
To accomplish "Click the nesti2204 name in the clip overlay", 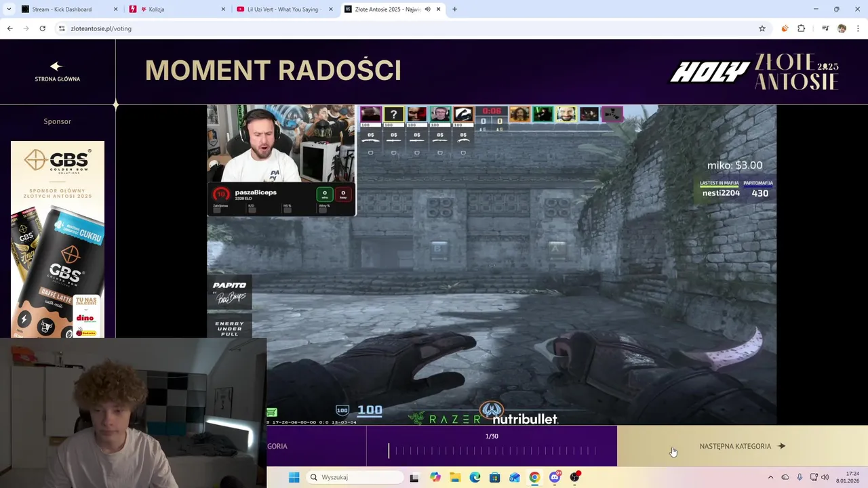I will coord(721,193).
